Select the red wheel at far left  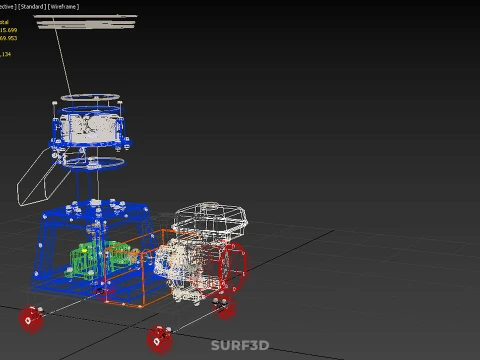tap(31, 319)
